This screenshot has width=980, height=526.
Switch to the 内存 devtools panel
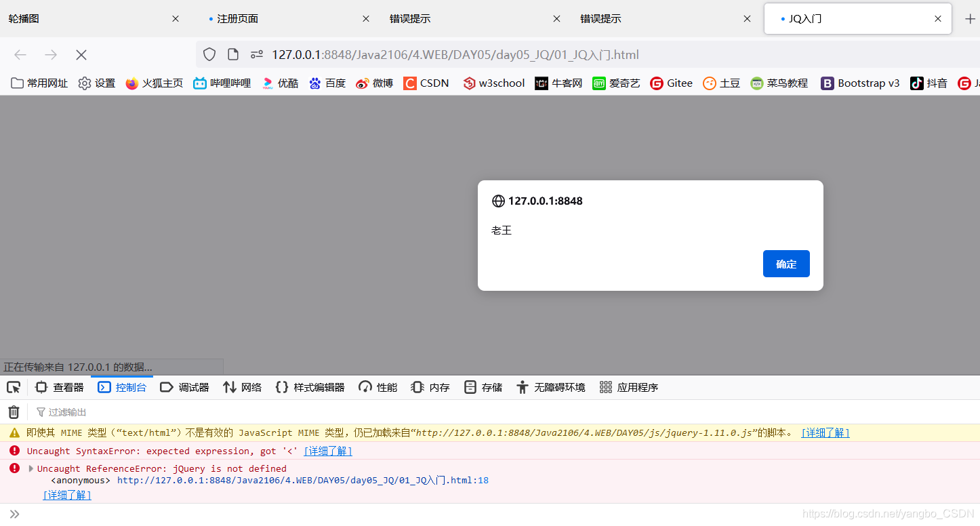coord(430,388)
